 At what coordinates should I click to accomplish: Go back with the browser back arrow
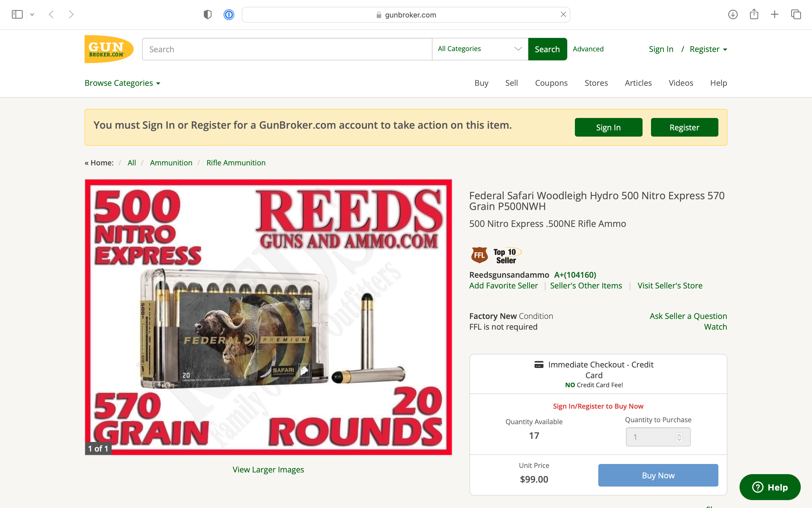coord(51,14)
